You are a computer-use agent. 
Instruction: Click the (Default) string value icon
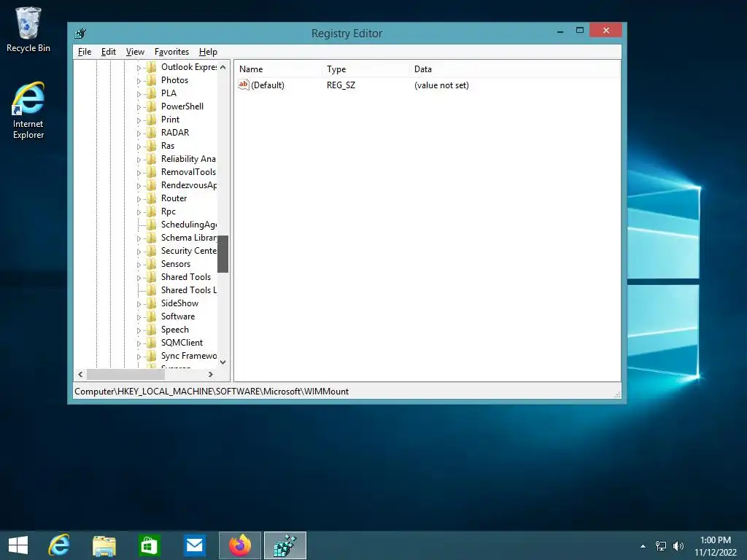point(244,85)
